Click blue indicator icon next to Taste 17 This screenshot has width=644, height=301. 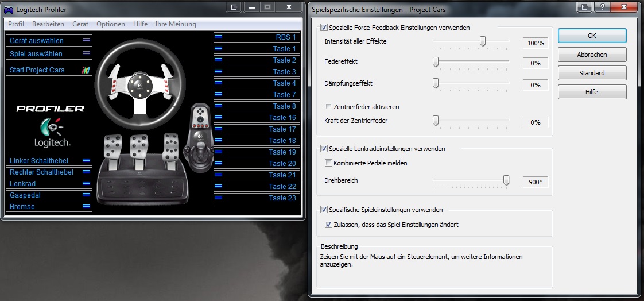[219, 129]
